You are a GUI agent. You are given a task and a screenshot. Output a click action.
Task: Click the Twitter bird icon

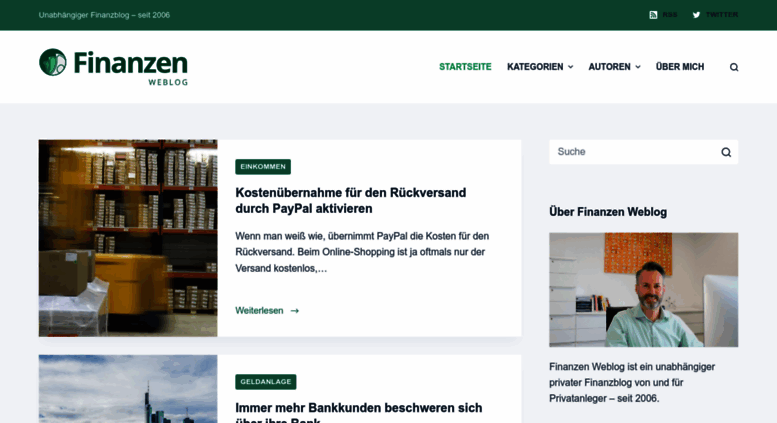coord(696,15)
